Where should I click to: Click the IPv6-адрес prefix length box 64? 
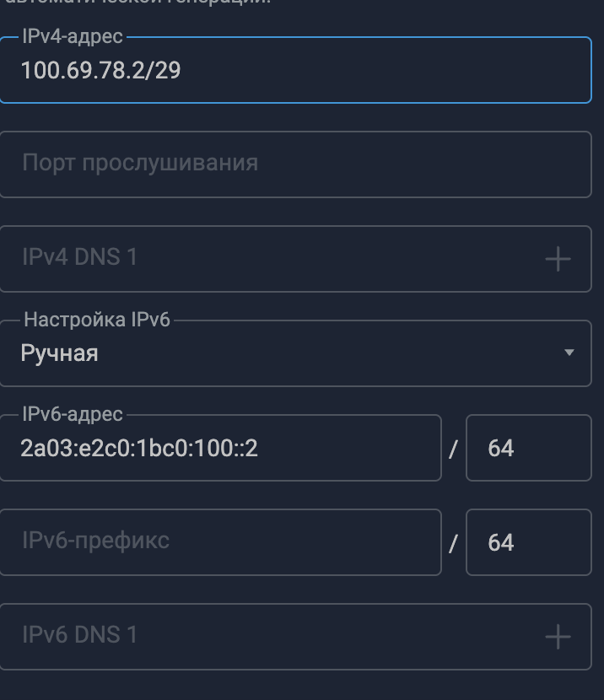point(529,448)
